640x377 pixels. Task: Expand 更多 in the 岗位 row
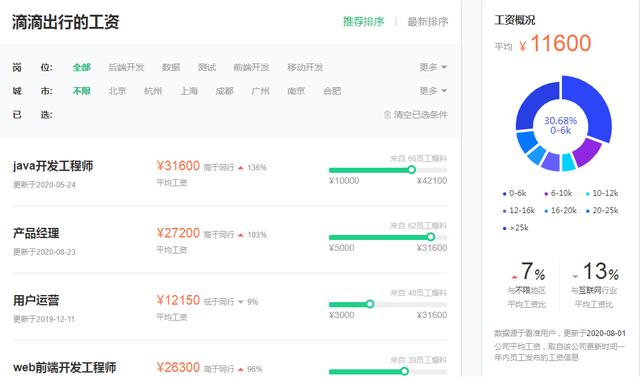433,67
